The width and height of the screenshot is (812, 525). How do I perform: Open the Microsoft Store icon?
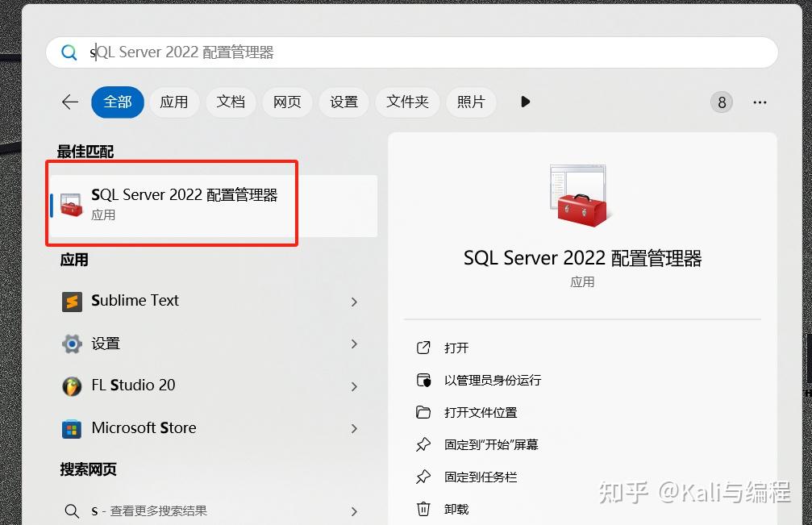[72, 427]
